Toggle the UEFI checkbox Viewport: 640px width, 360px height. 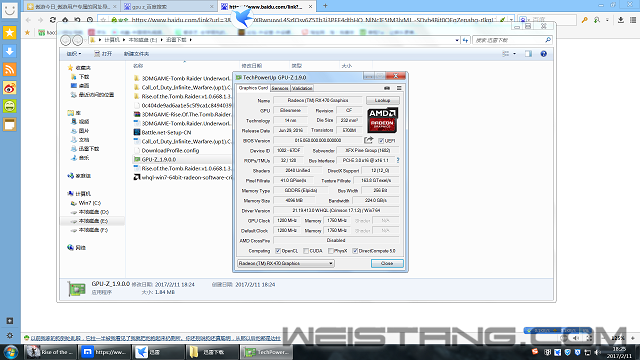click(381, 141)
